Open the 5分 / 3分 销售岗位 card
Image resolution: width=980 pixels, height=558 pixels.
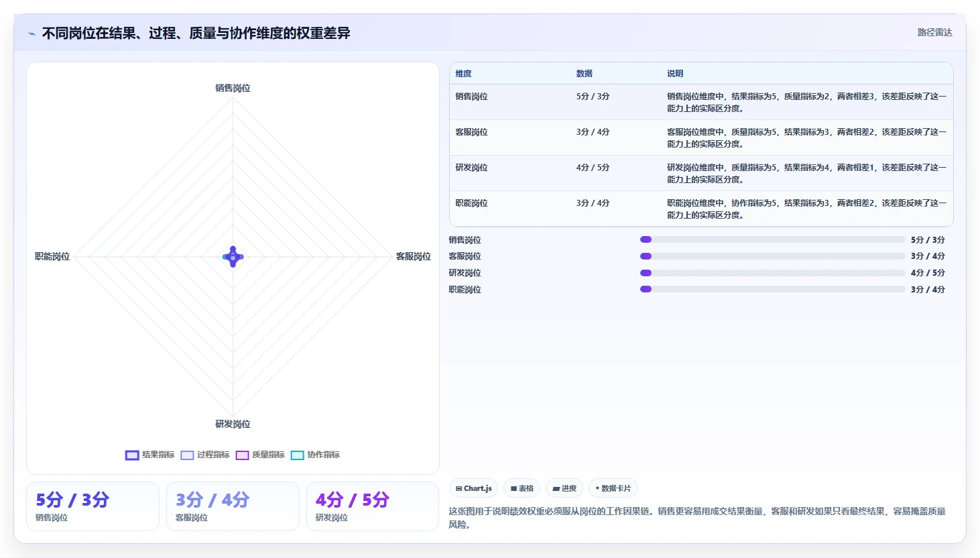(x=93, y=506)
